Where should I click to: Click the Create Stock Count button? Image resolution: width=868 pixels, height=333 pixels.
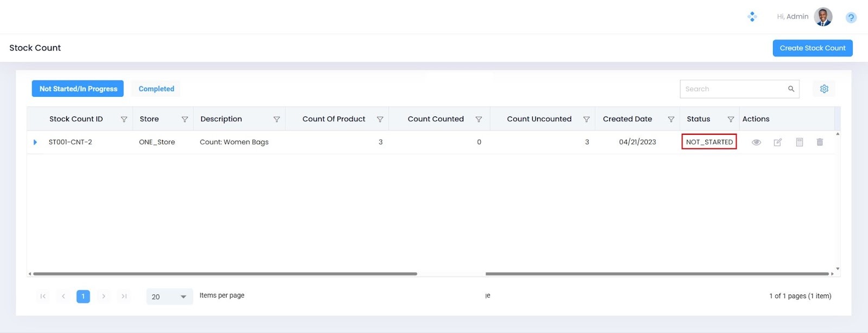[812, 48]
